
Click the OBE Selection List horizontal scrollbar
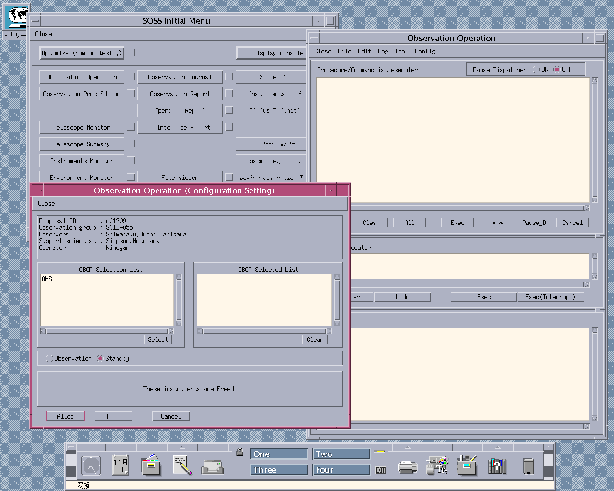coord(107,331)
